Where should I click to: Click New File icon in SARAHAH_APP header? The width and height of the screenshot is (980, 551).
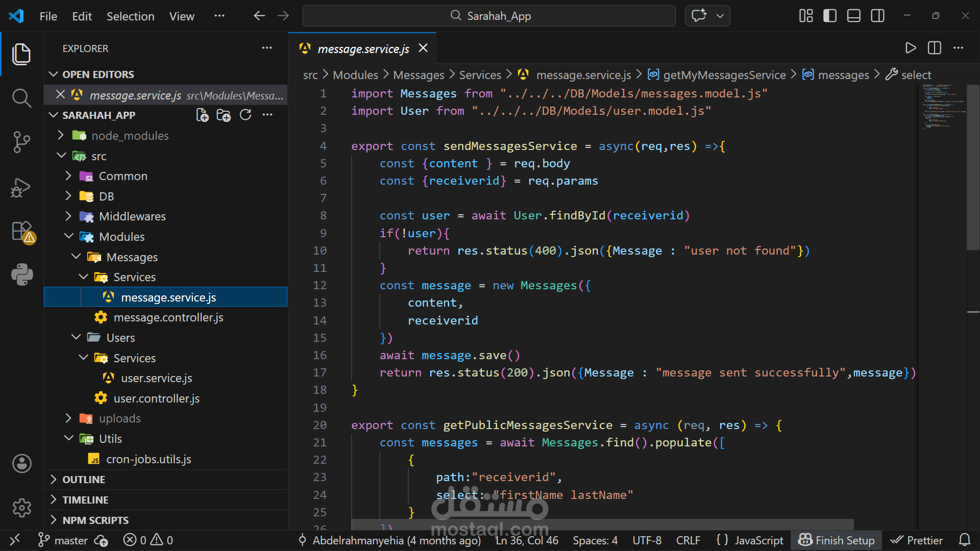pyautogui.click(x=202, y=115)
